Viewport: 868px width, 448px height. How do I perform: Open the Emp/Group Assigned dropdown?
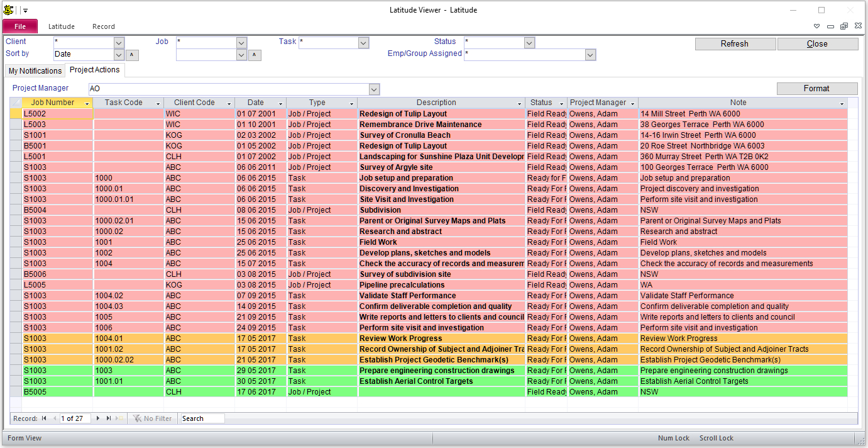tap(590, 55)
